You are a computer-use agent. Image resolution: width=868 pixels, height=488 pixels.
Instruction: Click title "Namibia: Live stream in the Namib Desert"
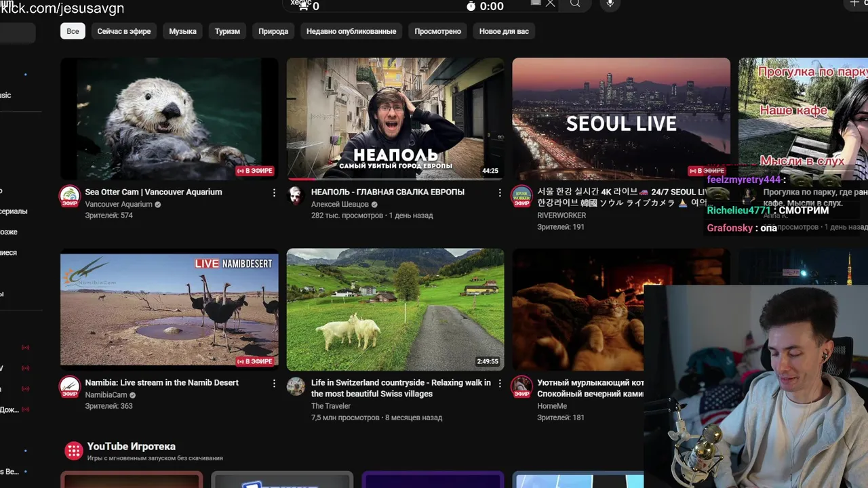pyautogui.click(x=161, y=382)
